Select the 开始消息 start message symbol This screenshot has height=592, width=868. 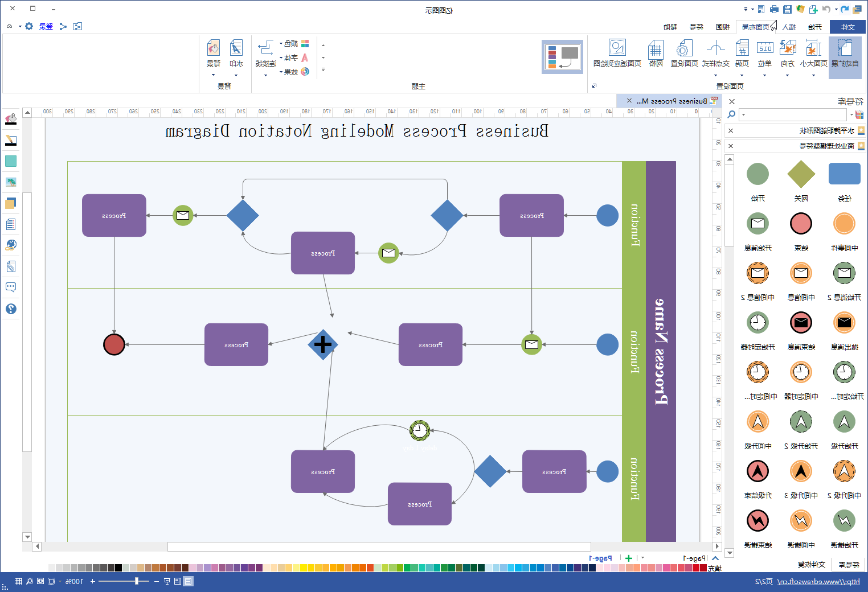tap(758, 224)
